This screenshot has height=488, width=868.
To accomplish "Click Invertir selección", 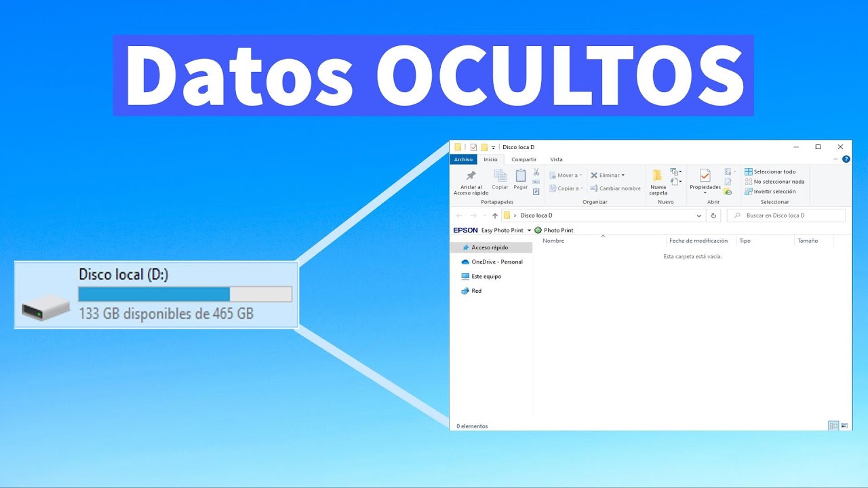I will [x=770, y=191].
